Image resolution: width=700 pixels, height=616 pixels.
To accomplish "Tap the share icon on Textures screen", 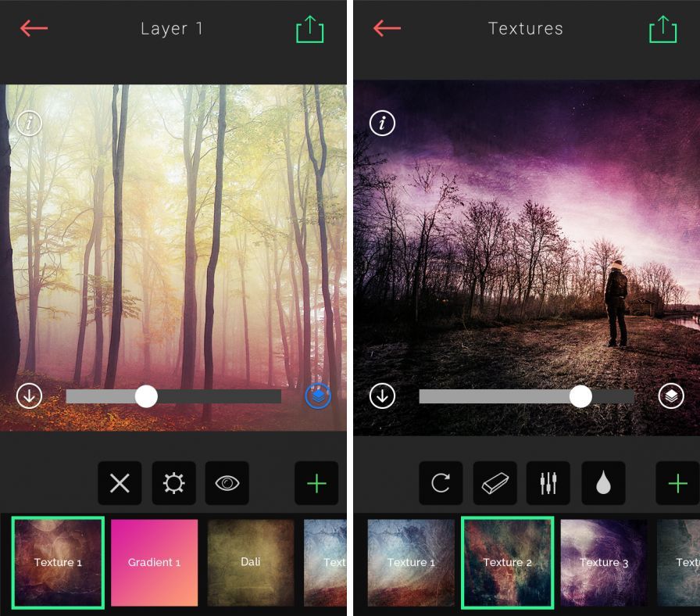I will tap(662, 30).
